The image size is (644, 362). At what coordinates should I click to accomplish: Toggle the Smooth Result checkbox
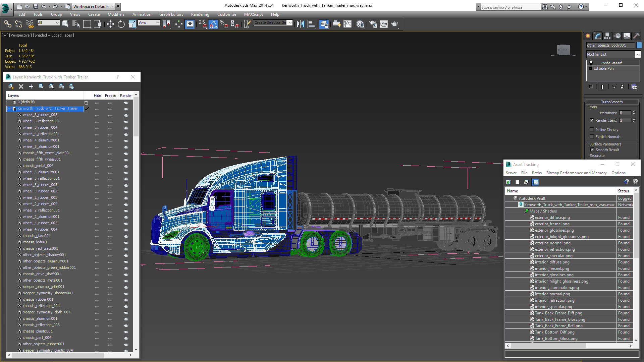click(x=592, y=149)
